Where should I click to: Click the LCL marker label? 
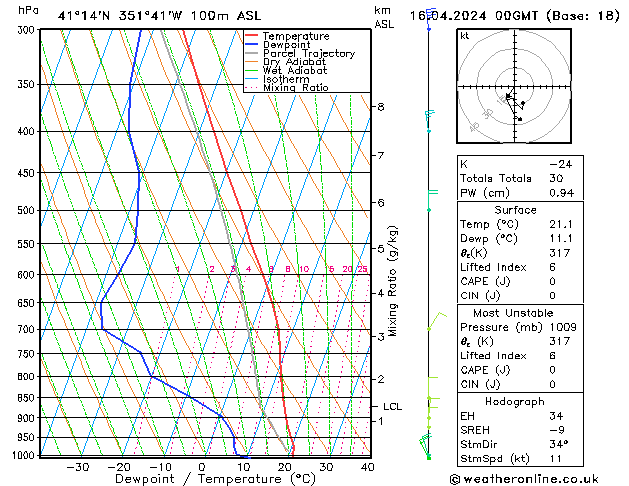point(392,407)
